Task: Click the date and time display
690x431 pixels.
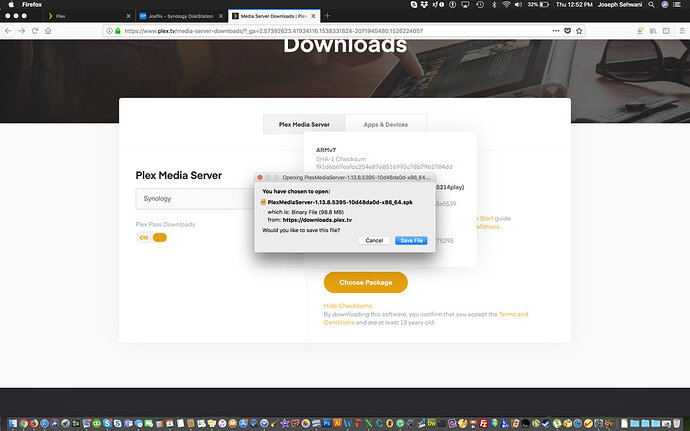Action: tap(574, 4)
